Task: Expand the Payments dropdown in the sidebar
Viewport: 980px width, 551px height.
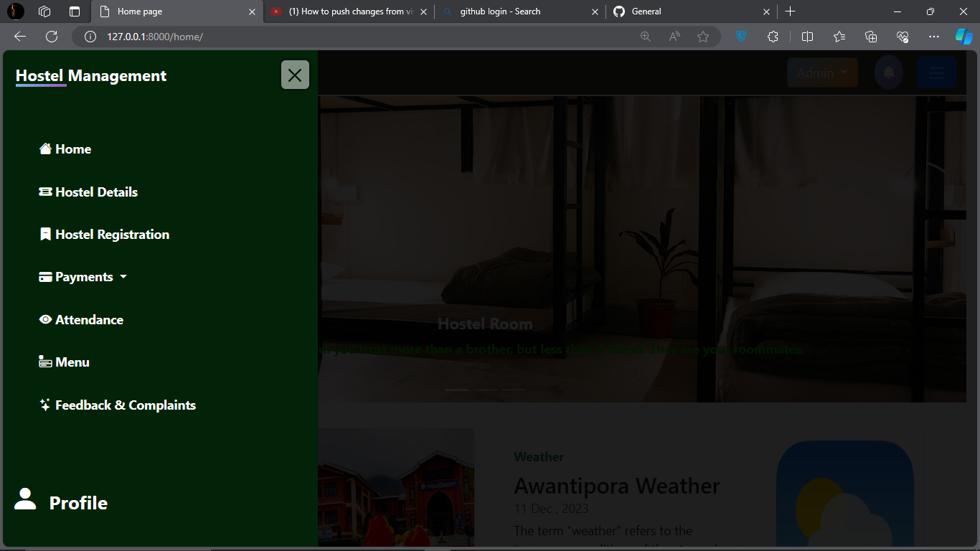Action: pyautogui.click(x=123, y=276)
